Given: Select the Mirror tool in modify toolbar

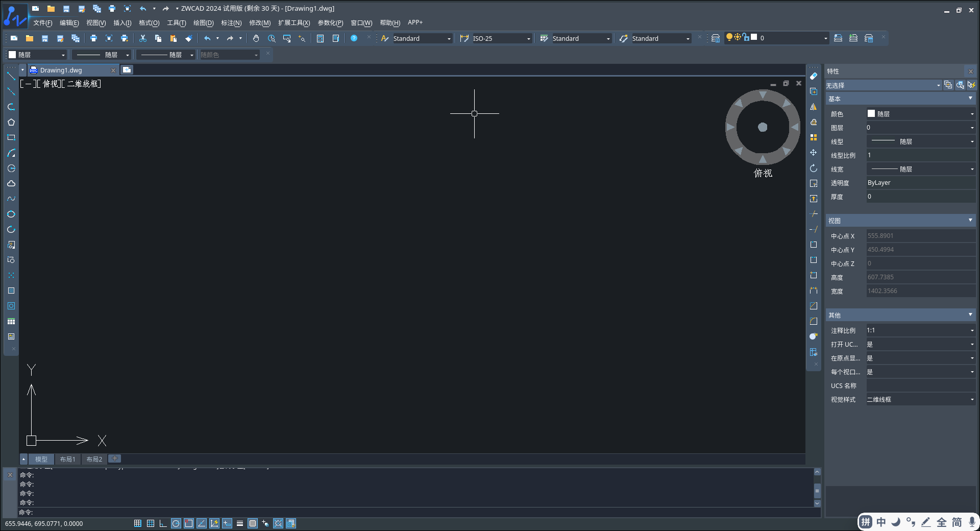Looking at the screenshot, I should coord(814,107).
